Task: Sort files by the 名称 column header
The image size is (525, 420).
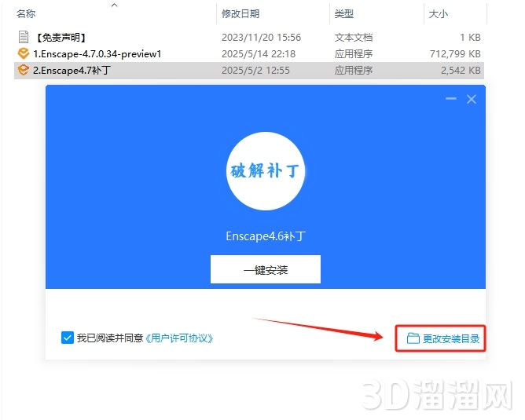Action: coord(26,13)
